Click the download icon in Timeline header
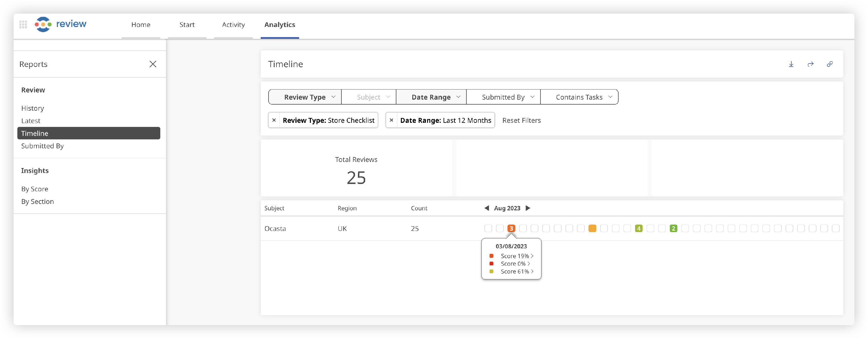The height and width of the screenshot is (339, 868). [x=791, y=64]
